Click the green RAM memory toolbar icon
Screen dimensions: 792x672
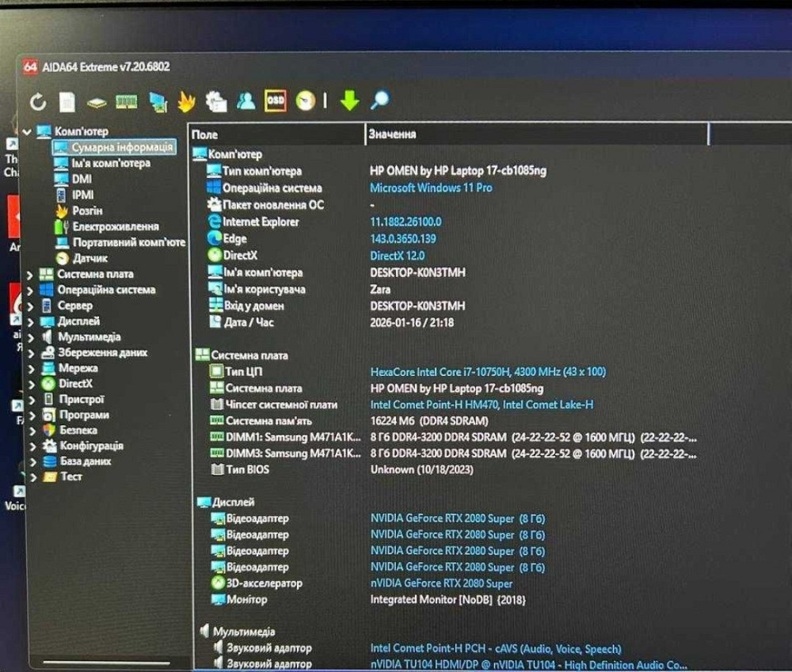coord(127,101)
